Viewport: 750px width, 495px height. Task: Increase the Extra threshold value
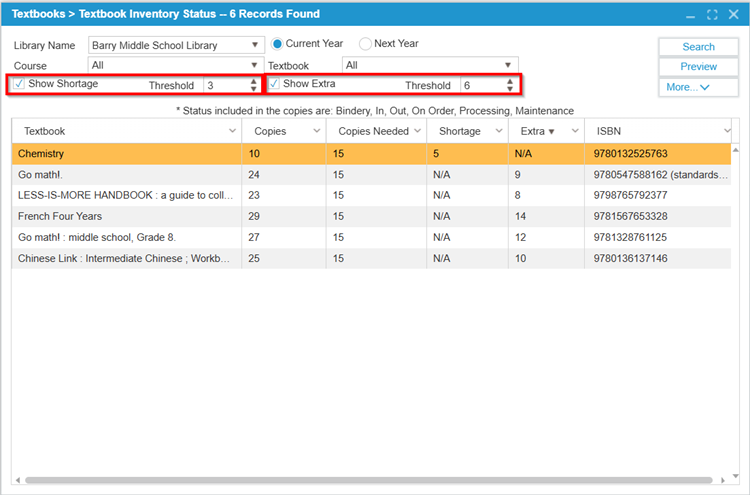(x=510, y=82)
